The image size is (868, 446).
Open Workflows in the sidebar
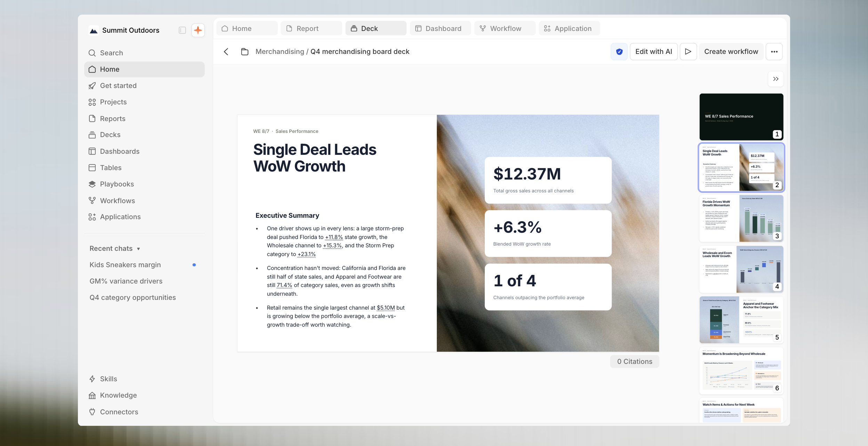coord(144,201)
